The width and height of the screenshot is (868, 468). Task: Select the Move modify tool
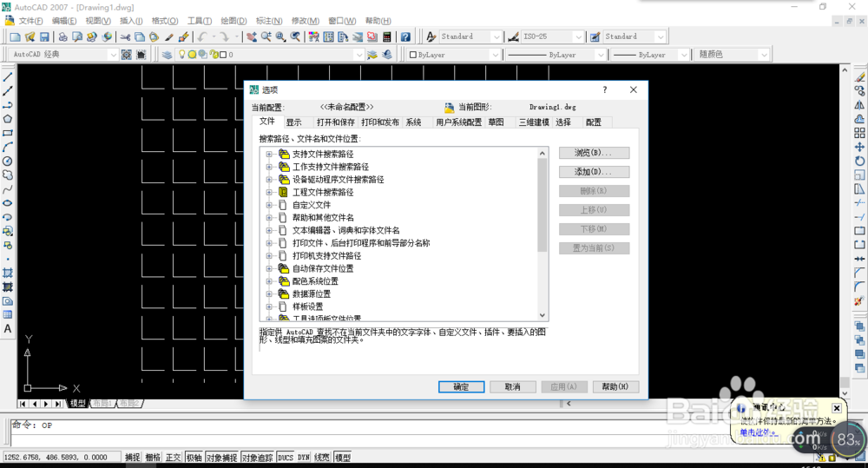[x=859, y=147]
